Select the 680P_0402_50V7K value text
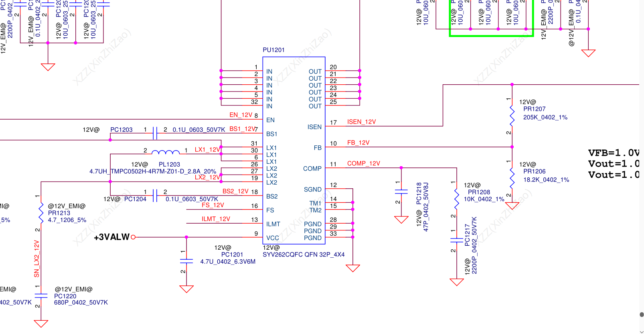The image size is (644, 334). (x=81, y=303)
